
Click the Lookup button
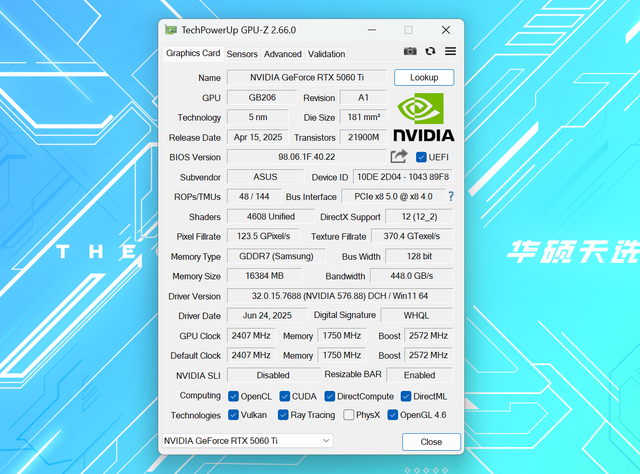click(424, 78)
